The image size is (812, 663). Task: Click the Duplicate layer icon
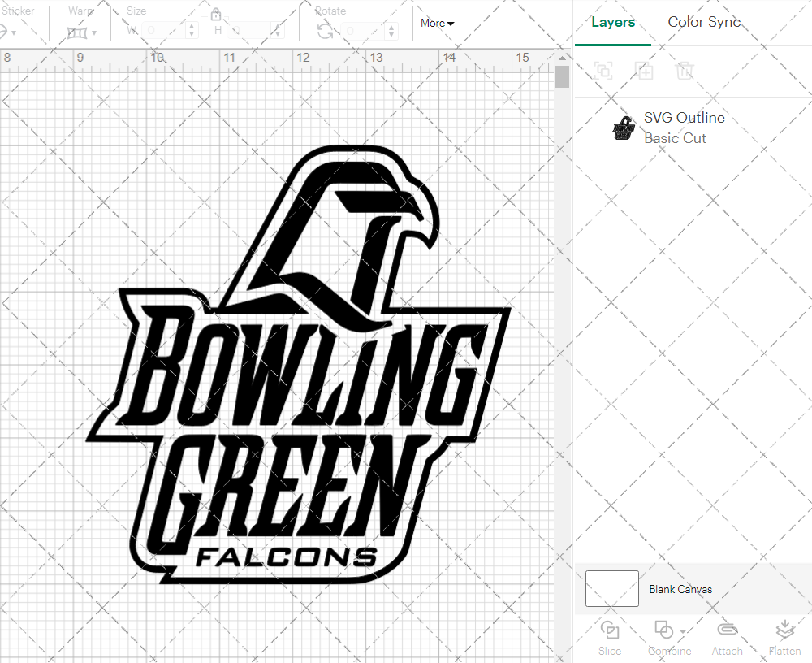(644, 71)
